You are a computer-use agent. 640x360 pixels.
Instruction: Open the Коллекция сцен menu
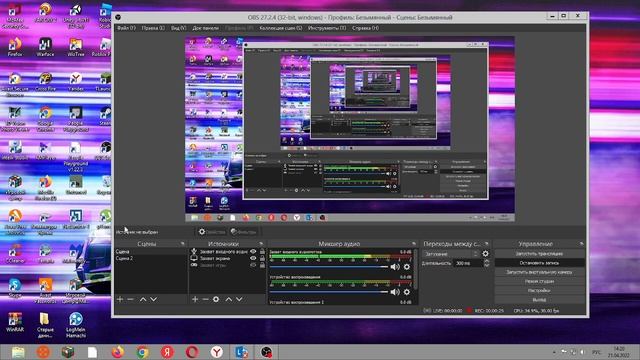(x=281, y=28)
